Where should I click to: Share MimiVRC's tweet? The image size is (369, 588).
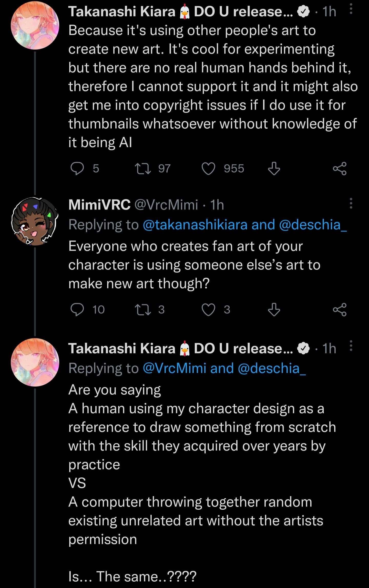pos(340,310)
